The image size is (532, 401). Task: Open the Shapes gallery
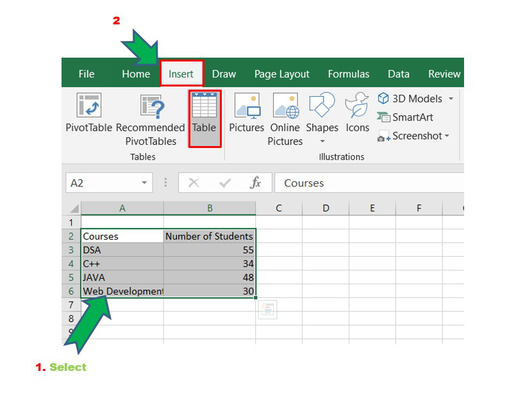(x=322, y=117)
